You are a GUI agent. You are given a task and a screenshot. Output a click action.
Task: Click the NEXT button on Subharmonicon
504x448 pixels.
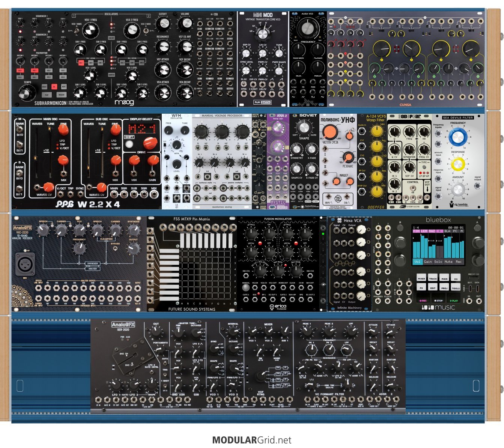pyautogui.click(x=64, y=87)
